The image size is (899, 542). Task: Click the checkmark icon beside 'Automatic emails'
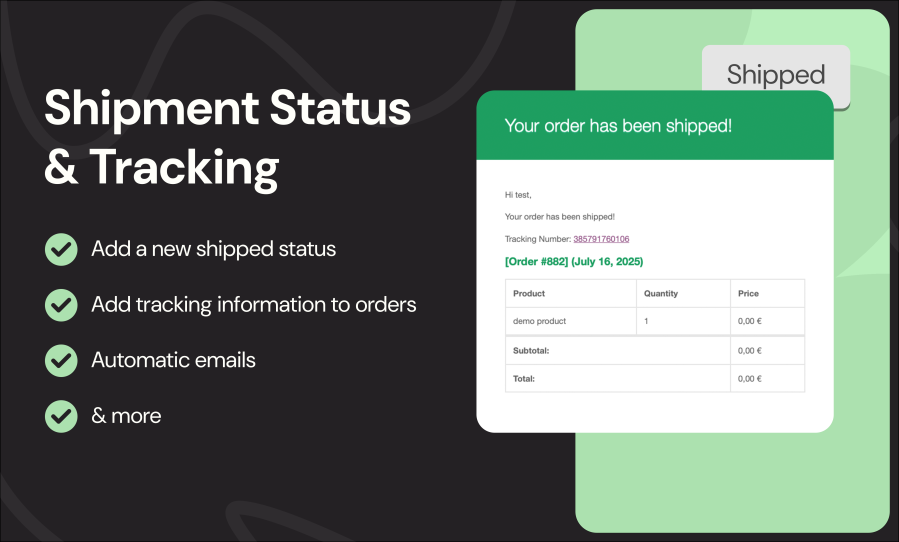(61, 361)
